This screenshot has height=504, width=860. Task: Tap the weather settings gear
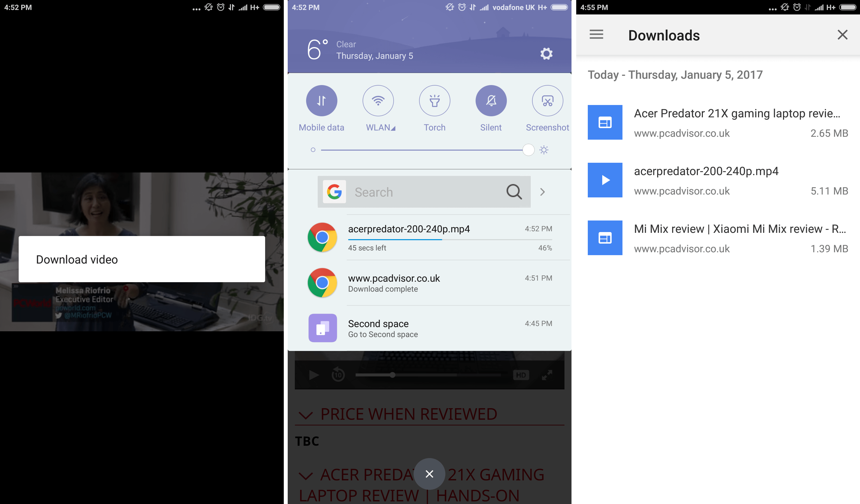pos(546,54)
